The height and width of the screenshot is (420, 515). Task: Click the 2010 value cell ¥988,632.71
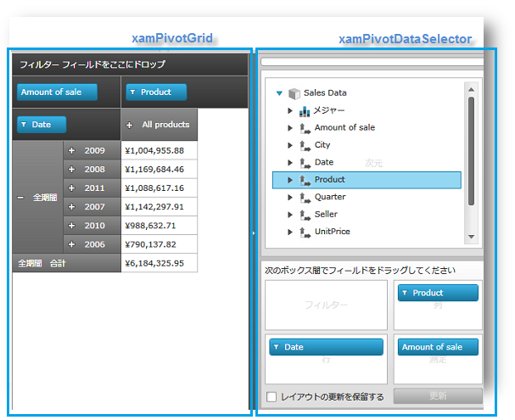click(159, 226)
